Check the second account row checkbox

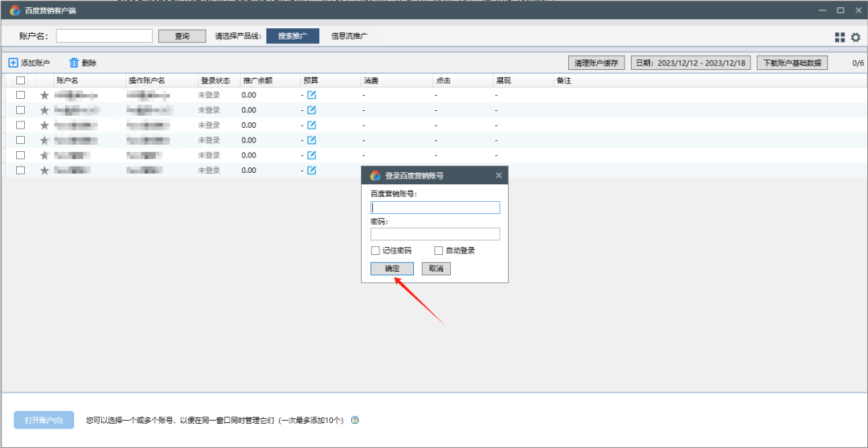[20, 109]
